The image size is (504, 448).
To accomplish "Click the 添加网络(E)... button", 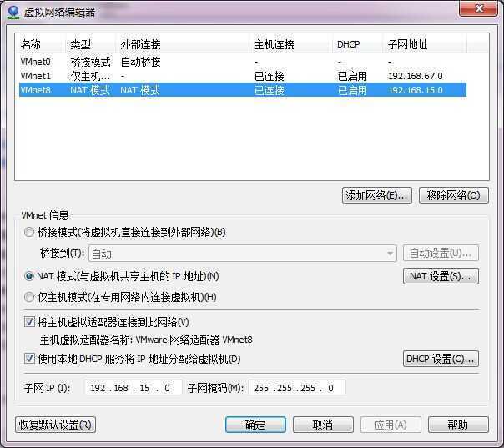I will (376, 195).
